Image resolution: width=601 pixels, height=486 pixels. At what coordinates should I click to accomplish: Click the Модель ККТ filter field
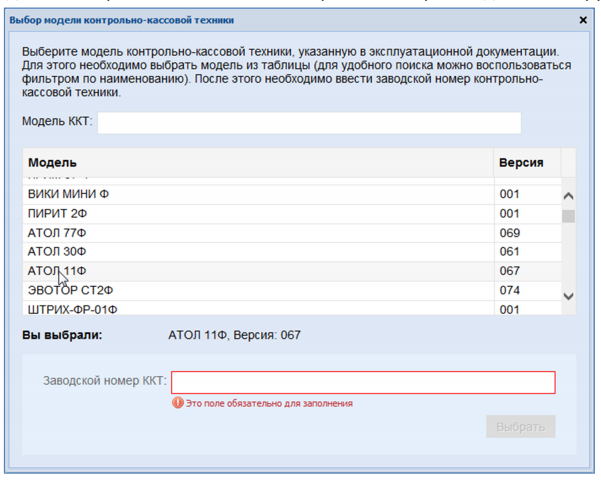309,123
